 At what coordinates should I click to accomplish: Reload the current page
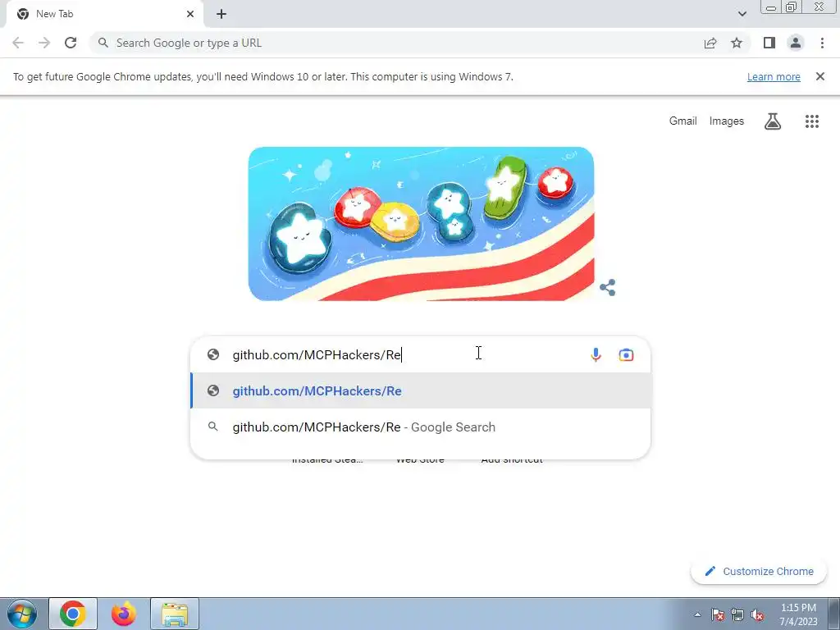[x=71, y=43]
